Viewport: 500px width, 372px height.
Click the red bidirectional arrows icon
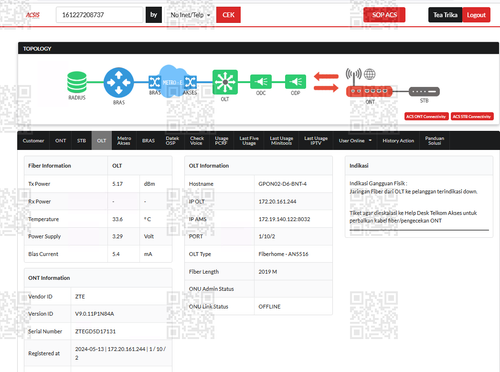[x=326, y=82]
